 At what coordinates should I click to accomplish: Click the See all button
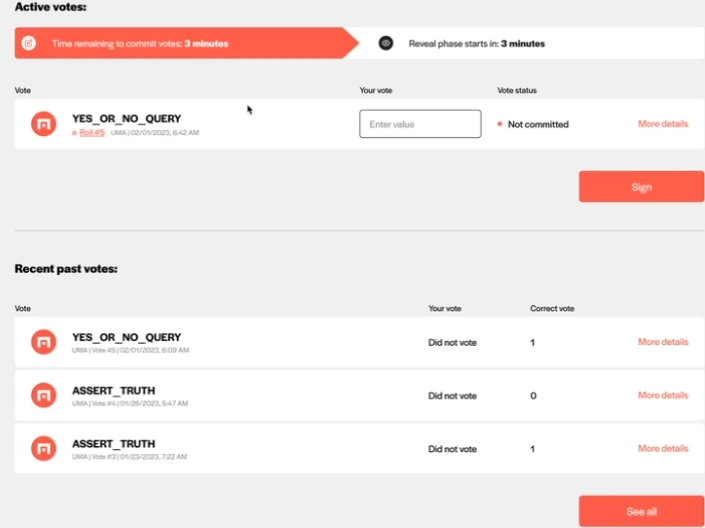[x=642, y=511]
